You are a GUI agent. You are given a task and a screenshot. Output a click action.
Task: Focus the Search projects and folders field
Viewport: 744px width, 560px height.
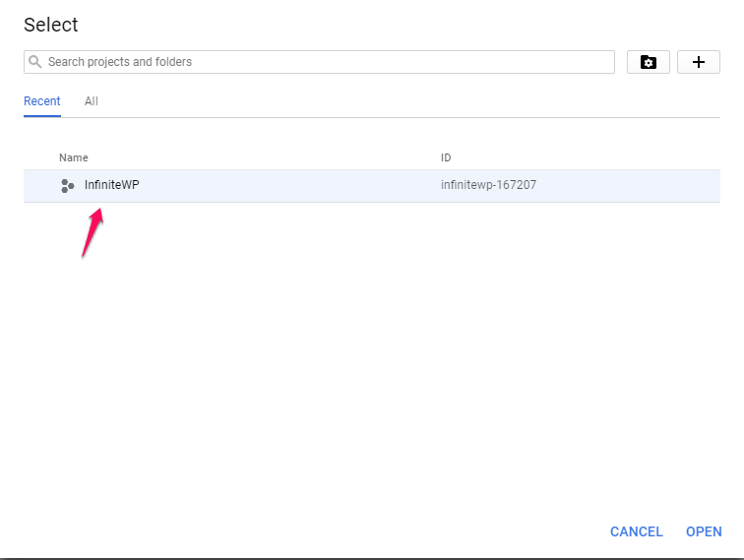[x=319, y=62]
